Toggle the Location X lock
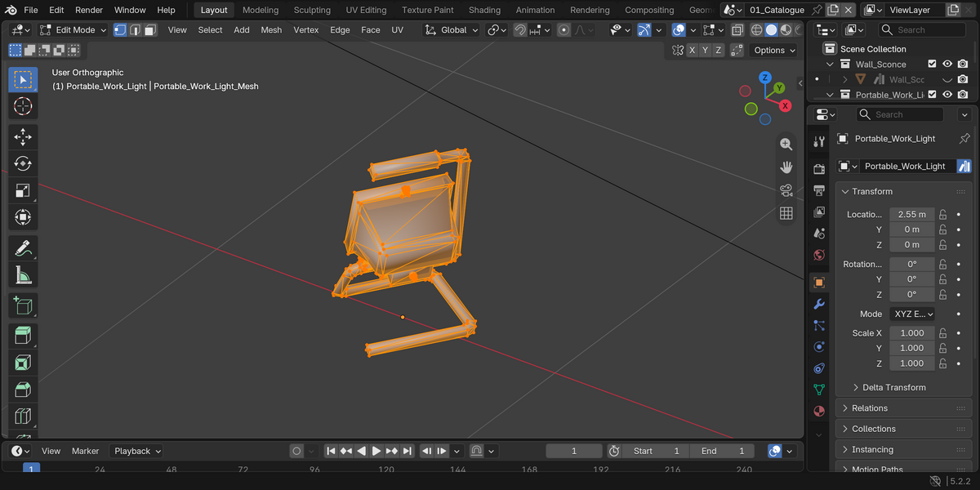Image resolution: width=980 pixels, height=490 pixels. [x=942, y=214]
